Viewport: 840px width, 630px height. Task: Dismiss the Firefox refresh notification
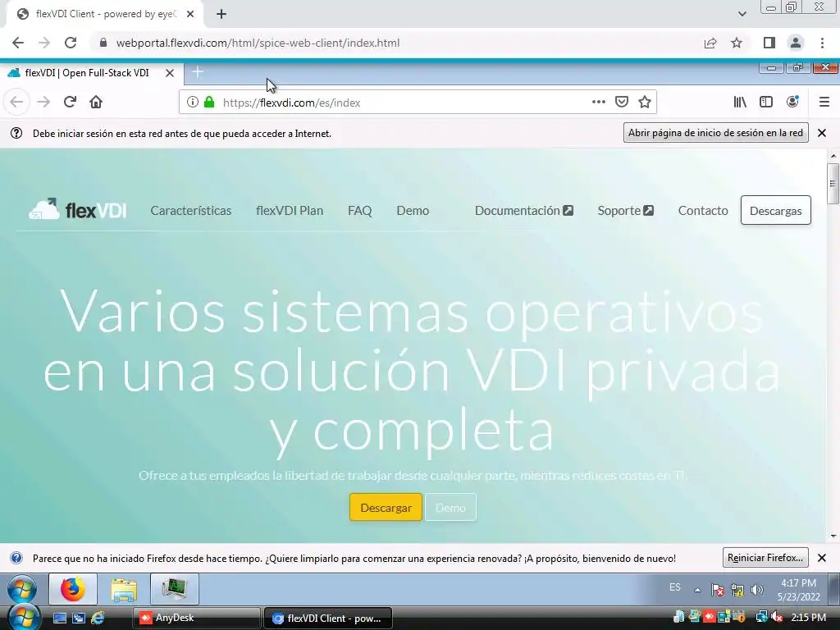(x=822, y=558)
